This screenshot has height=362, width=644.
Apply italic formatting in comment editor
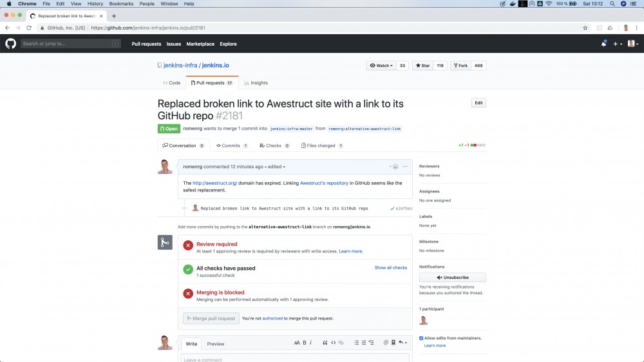[310, 343]
